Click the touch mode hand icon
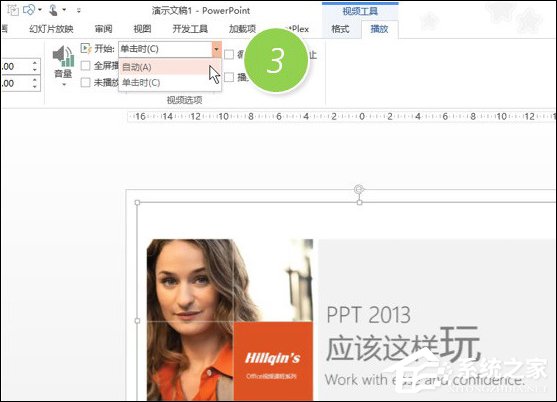The height and width of the screenshot is (402, 557). click(53, 10)
